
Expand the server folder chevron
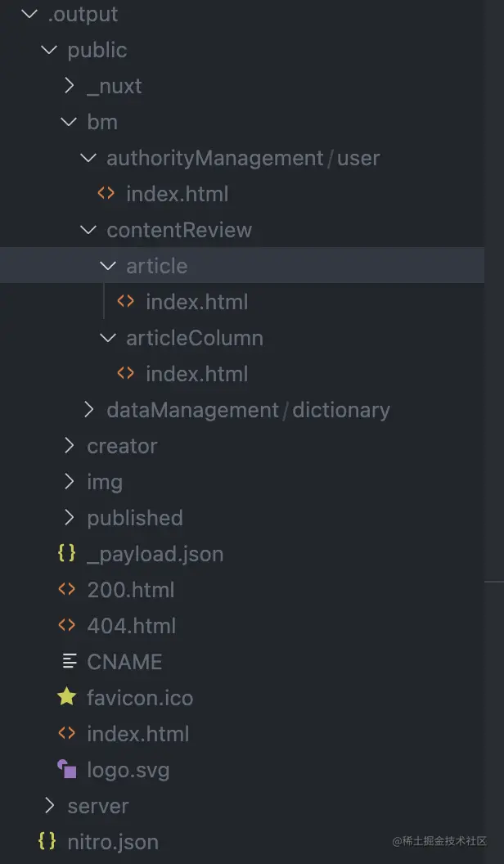click(x=50, y=805)
